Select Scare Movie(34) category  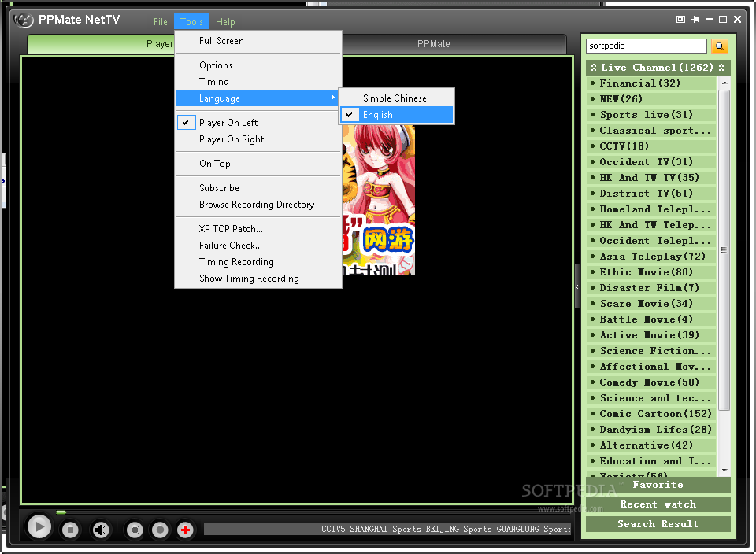[652, 304]
